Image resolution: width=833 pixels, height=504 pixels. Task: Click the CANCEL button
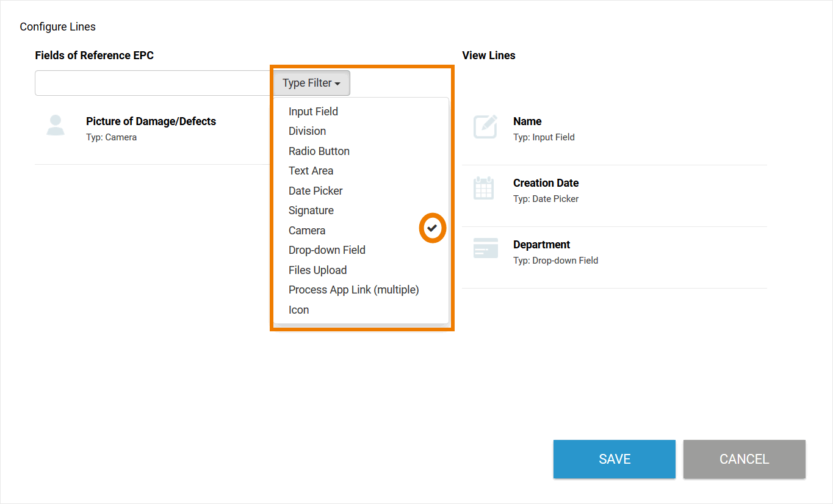[x=744, y=459]
